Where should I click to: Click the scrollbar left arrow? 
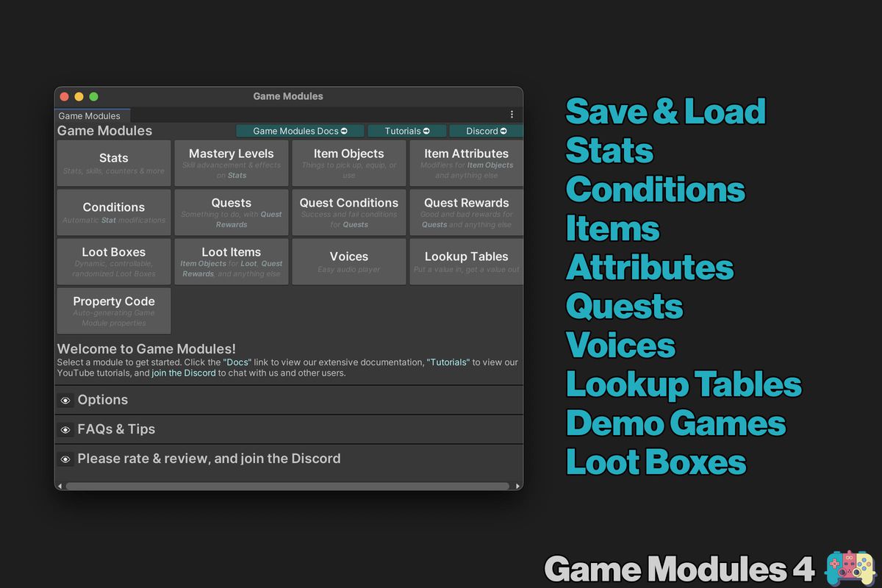click(x=59, y=486)
